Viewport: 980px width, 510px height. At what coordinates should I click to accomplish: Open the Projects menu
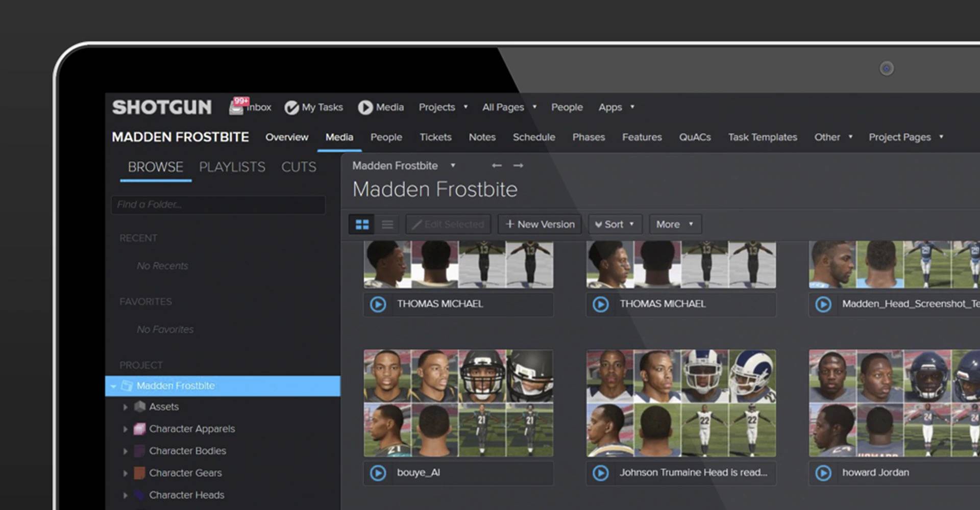coord(443,108)
